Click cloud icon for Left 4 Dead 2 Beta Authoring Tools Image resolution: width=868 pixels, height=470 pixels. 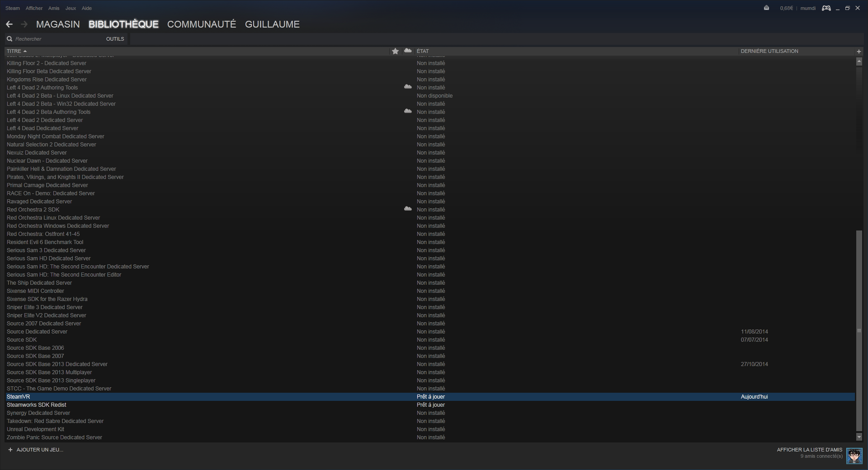click(408, 111)
